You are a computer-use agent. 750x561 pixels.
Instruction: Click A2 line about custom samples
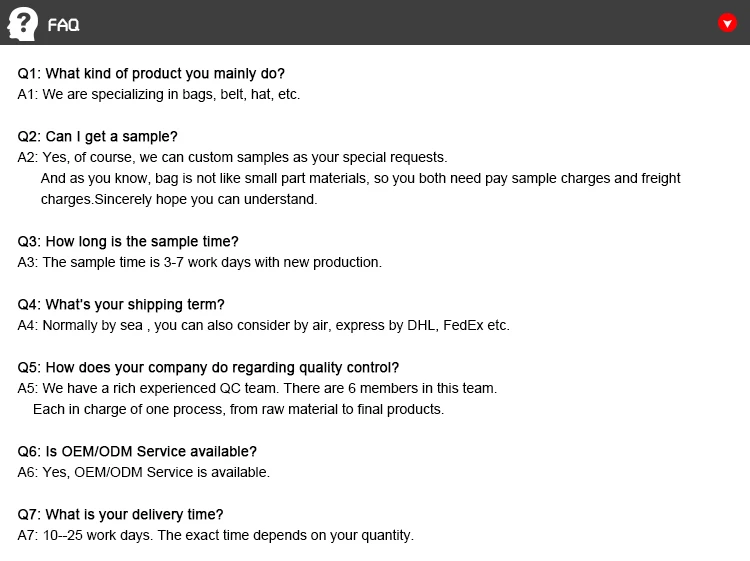[233, 157]
